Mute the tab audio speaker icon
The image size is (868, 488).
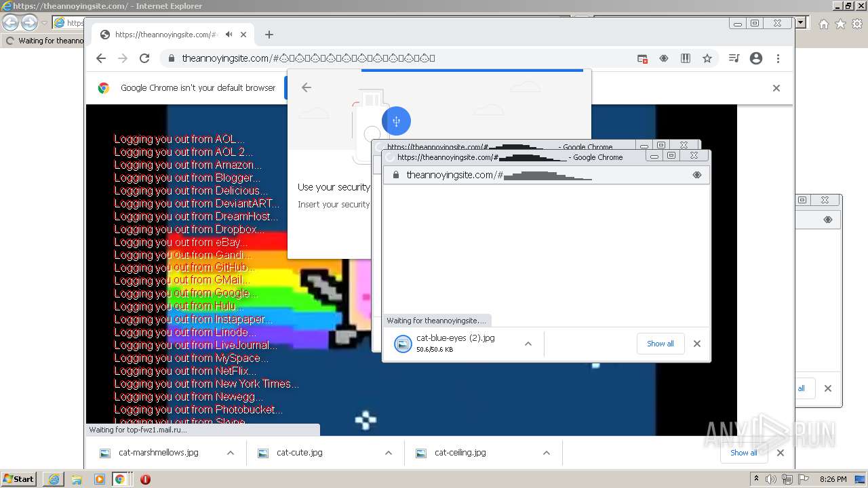coord(229,35)
